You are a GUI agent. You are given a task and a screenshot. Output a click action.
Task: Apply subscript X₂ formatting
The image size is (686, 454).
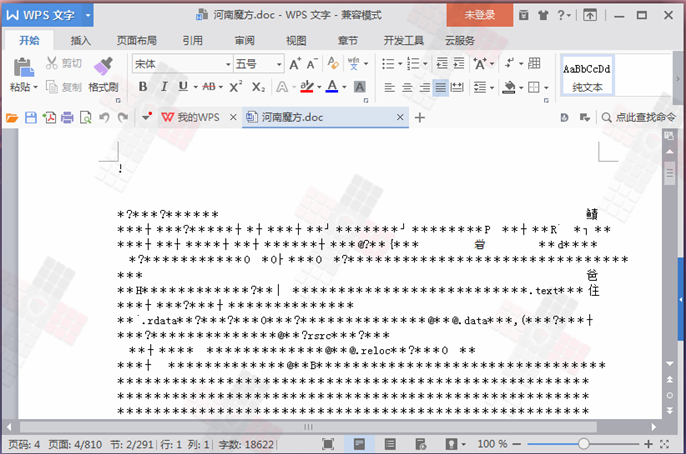click(x=258, y=87)
